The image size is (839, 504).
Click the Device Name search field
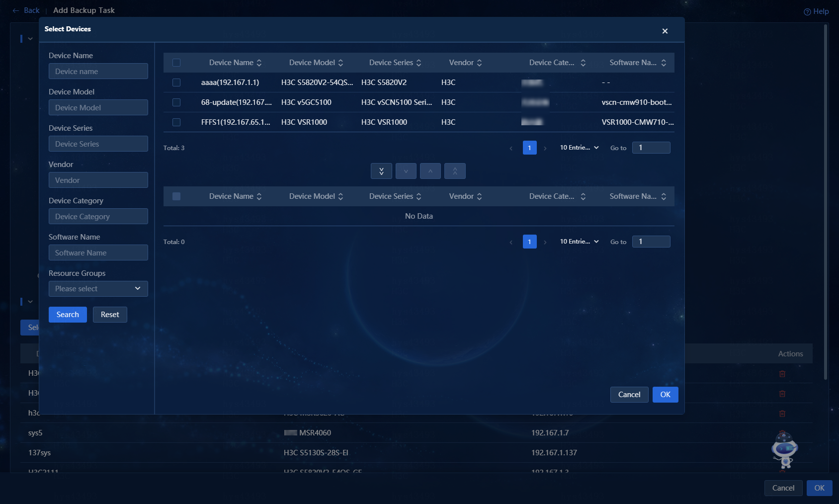(x=98, y=71)
